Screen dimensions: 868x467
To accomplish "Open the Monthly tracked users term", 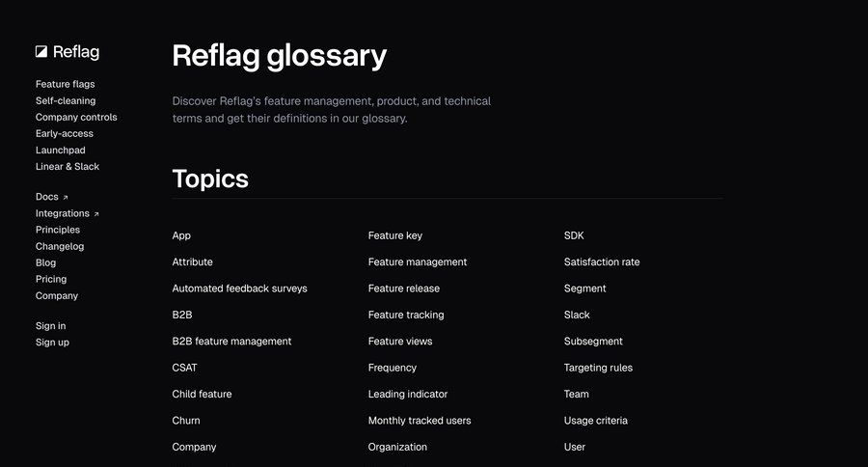I will click(420, 421).
